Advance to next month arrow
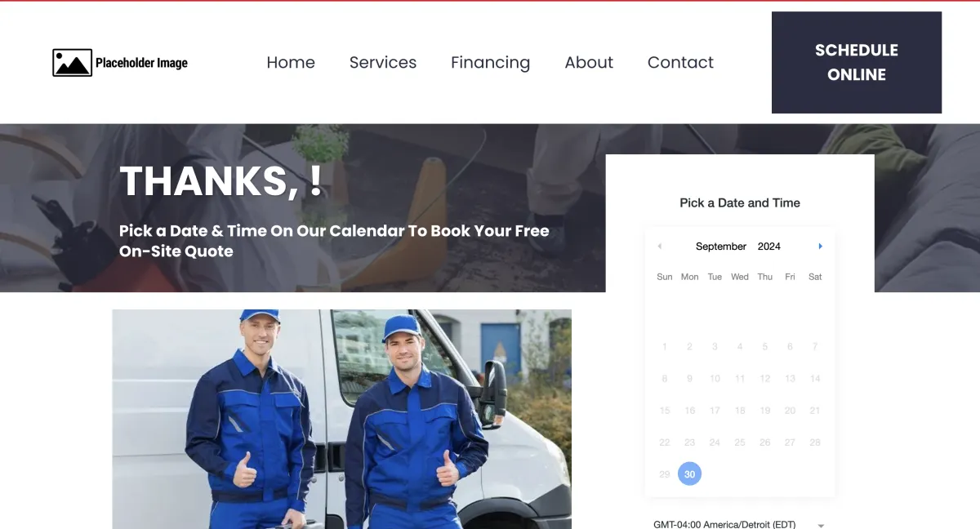Image resolution: width=980 pixels, height=529 pixels. click(820, 247)
